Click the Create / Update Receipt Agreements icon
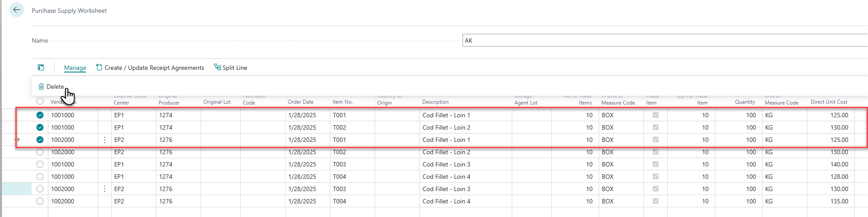The width and height of the screenshot is (868, 217). pyautogui.click(x=99, y=67)
